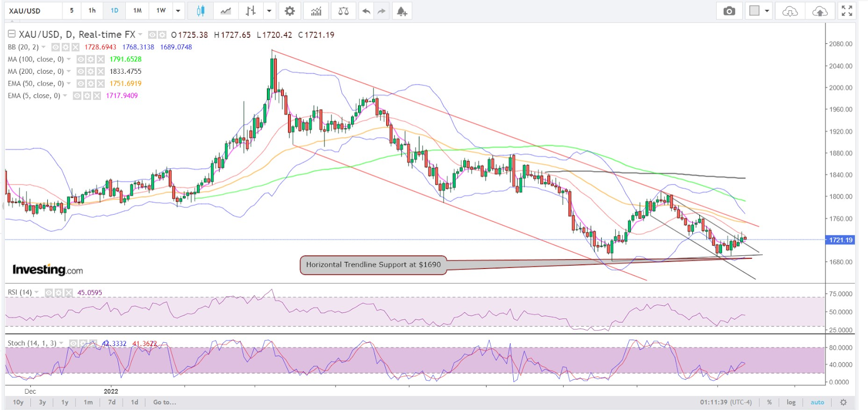Toggle visibility of MA (200, close, 0)

80,71
